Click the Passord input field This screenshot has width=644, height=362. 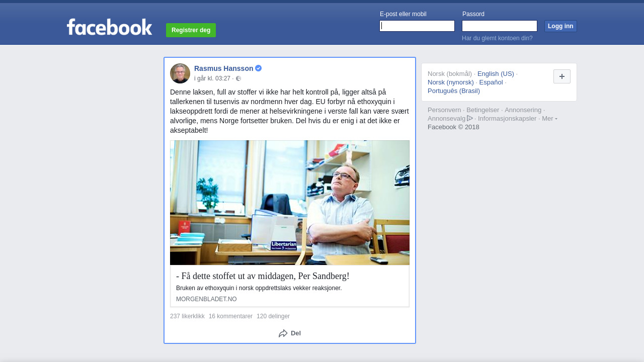point(500,26)
